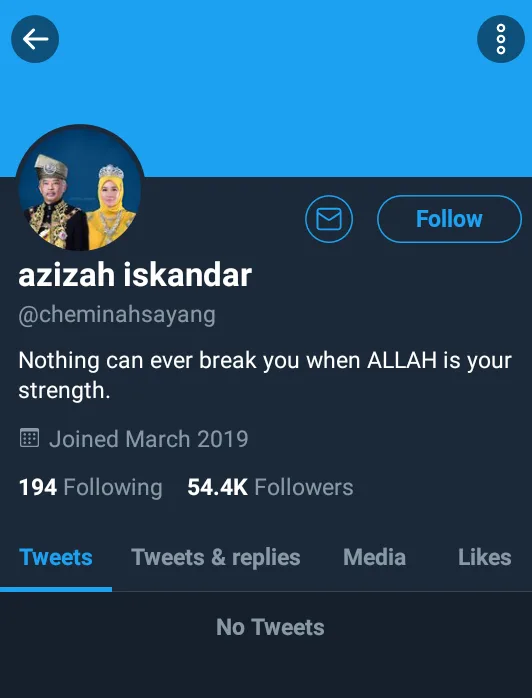Select the azizah iskandar display name
532x698 pixels.
[135, 275]
